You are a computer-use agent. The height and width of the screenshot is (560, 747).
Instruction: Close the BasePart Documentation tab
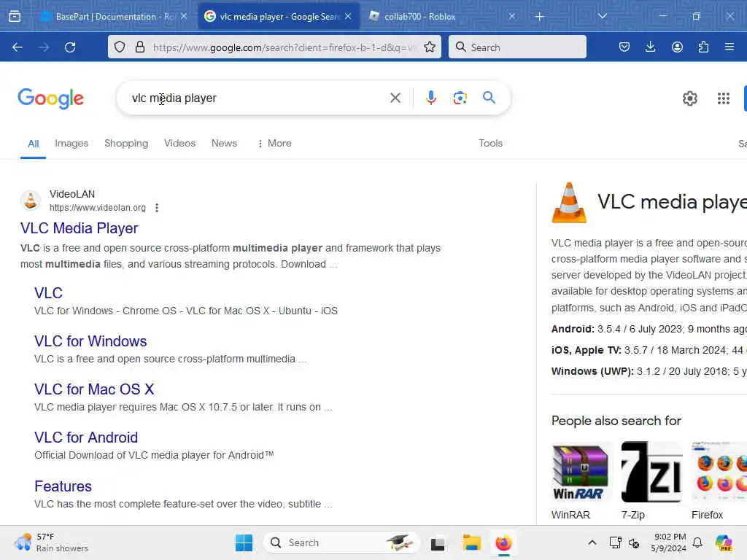[x=184, y=16]
